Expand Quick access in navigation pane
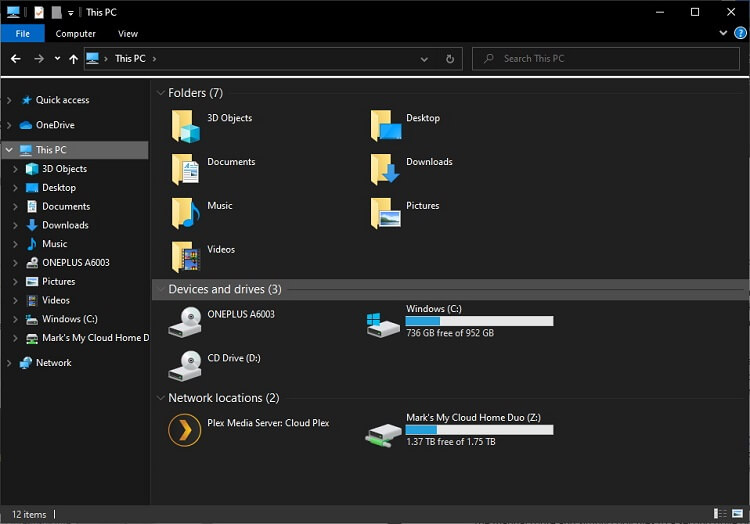Screen dimensions: 750x524 coord(9,100)
